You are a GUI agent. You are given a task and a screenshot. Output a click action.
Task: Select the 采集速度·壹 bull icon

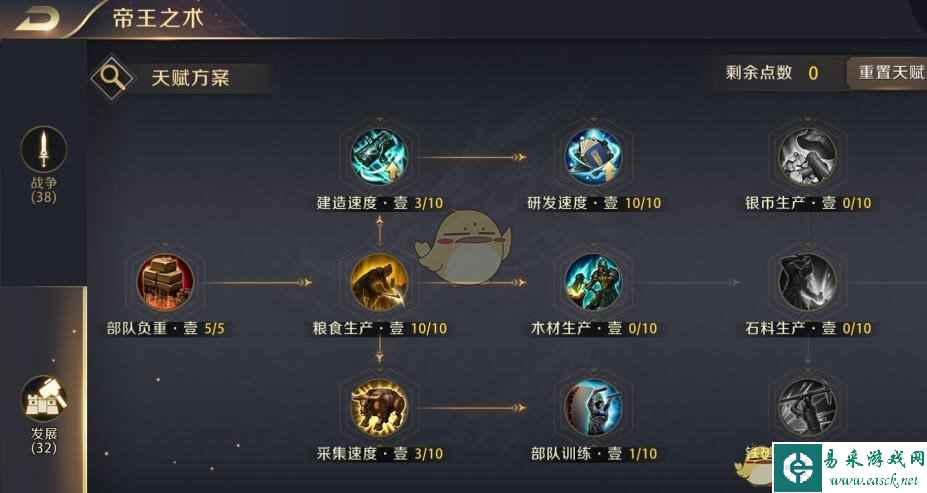pyautogui.click(x=379, y=408)
